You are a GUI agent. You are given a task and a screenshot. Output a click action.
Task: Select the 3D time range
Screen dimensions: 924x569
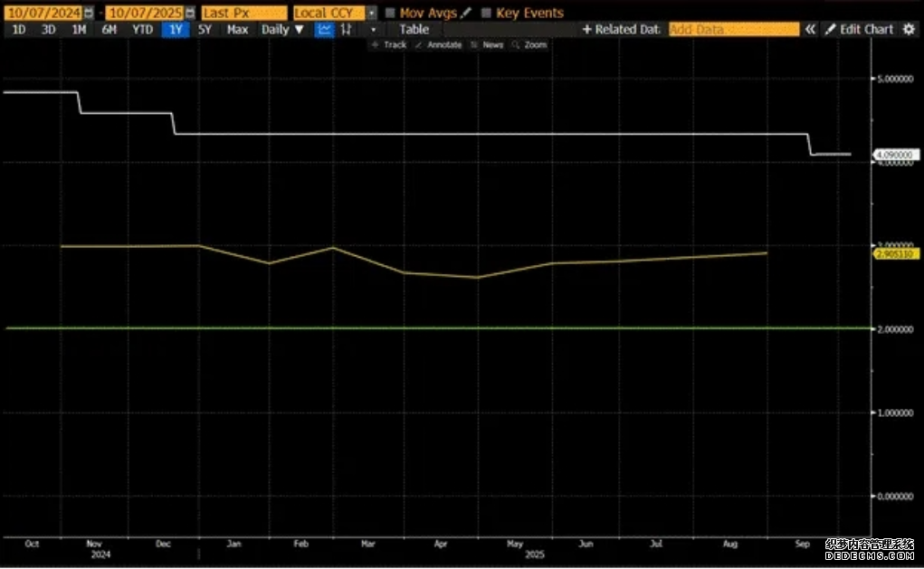coord(48,30)
